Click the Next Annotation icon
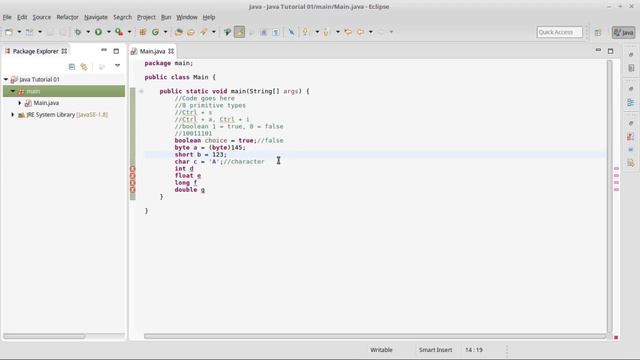Screen dimensions: 640x360 (x=306, y=32)
